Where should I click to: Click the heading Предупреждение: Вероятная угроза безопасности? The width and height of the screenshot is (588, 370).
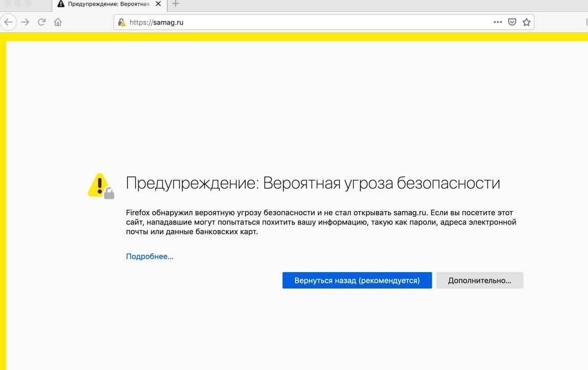(313, 183)
